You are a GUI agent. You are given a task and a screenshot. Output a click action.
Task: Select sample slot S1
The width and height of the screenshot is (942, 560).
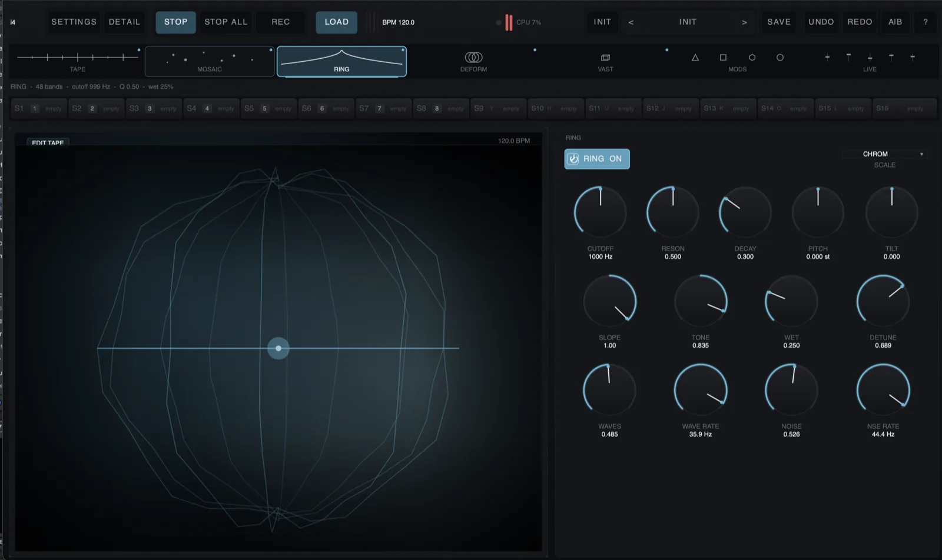click(x=39, y=108)
